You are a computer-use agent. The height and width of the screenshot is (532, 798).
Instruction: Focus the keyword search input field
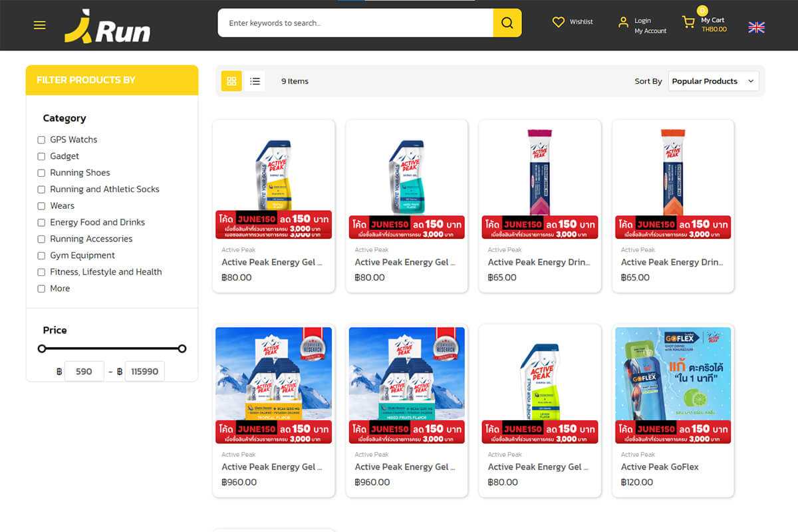point(356,23)
